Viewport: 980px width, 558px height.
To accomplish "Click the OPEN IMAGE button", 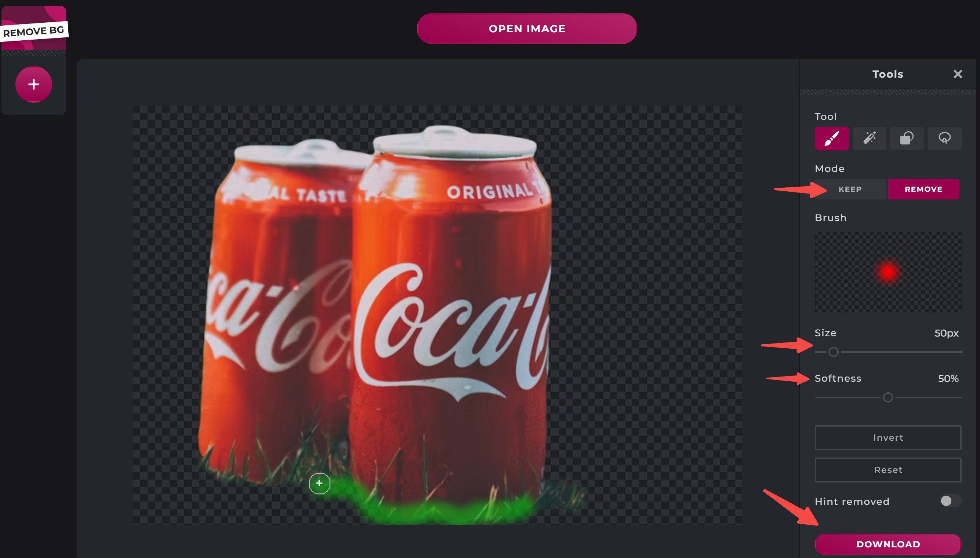I will pos(527,29).
